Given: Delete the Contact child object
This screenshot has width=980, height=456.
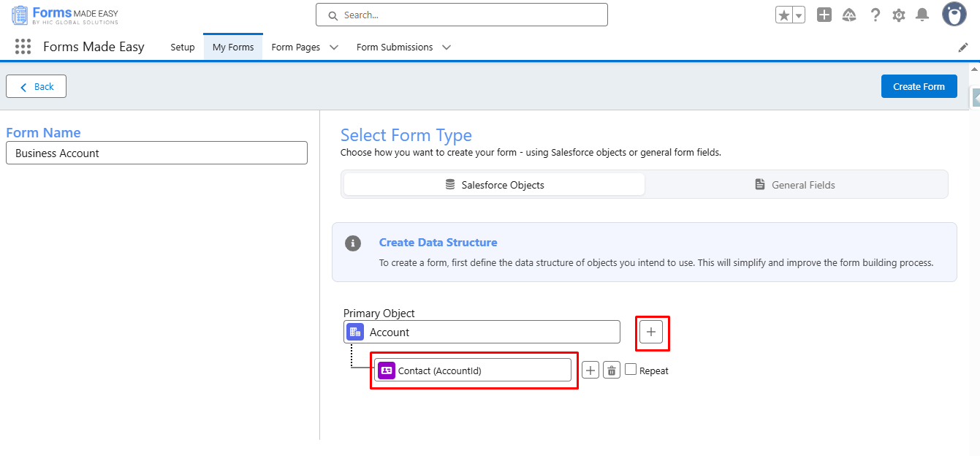Looking at the screenshot, I should point(612,370).
